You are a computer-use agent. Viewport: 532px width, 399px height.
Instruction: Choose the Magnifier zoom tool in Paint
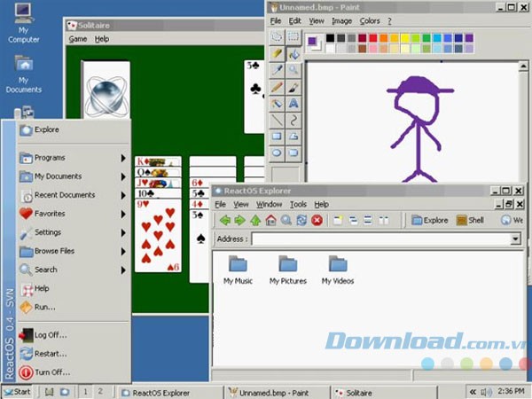pos(293,70)
